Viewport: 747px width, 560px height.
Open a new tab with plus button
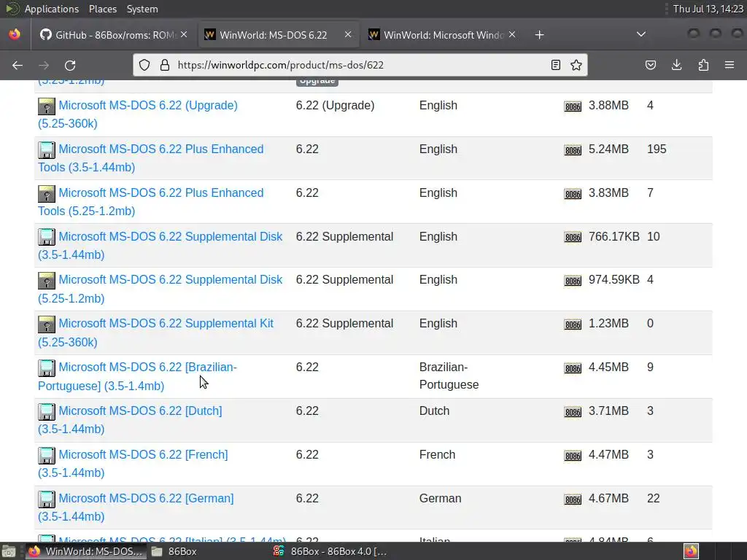click(x=539, y=35)
